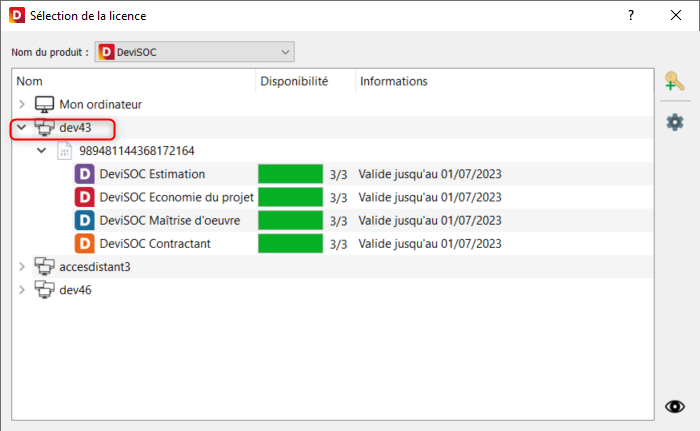
Task: Select DeviSOC Maîtrise d'oeuvre license
Action: pyautogui.click(x=170, y=221)
